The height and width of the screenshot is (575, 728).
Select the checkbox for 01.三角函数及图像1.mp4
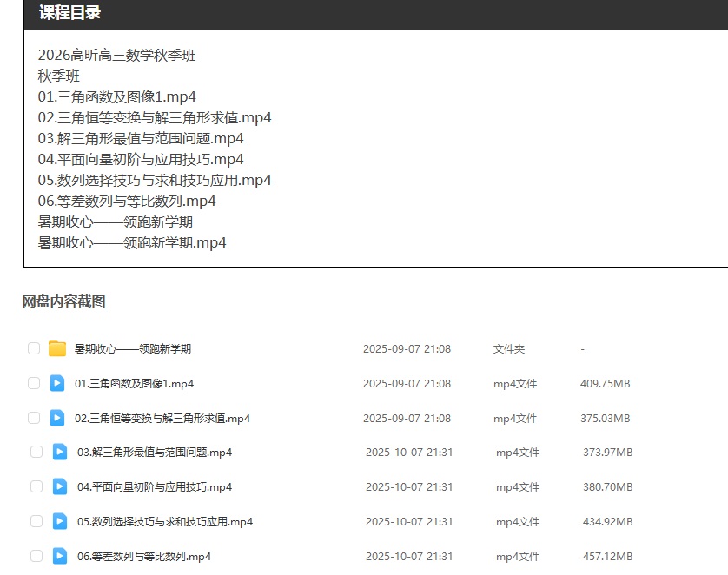(x=34, y=383)
